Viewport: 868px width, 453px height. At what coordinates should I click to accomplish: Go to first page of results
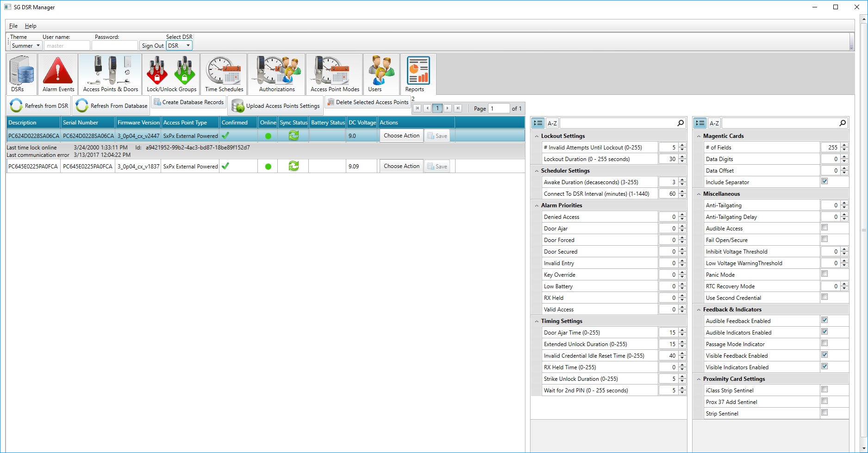[417, 108]
